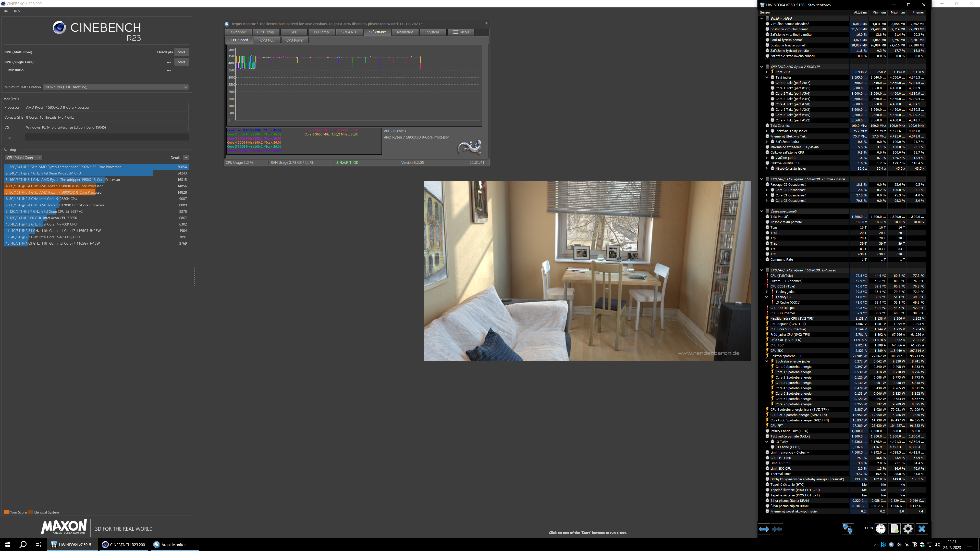The width and height of the screenshot is (980, 551).
Task: Open Cinebench File menu
Action: pyautogui.click(x=5, y=11)
